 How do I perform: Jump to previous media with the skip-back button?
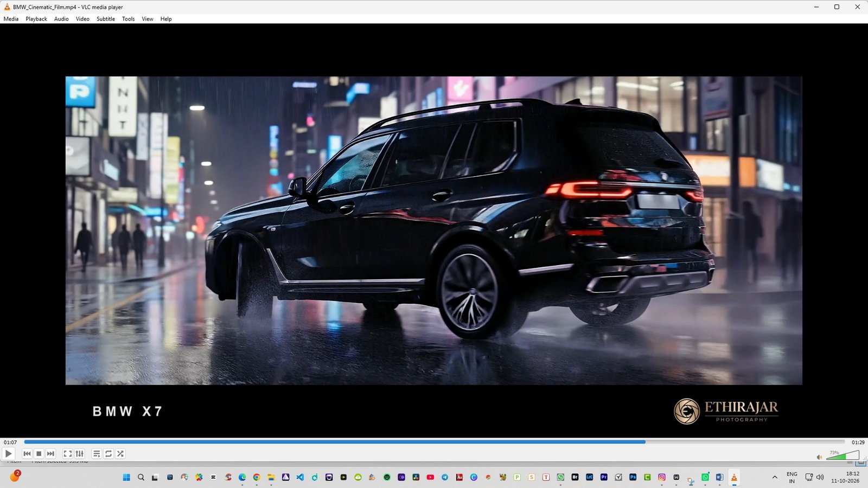point(27,454)
